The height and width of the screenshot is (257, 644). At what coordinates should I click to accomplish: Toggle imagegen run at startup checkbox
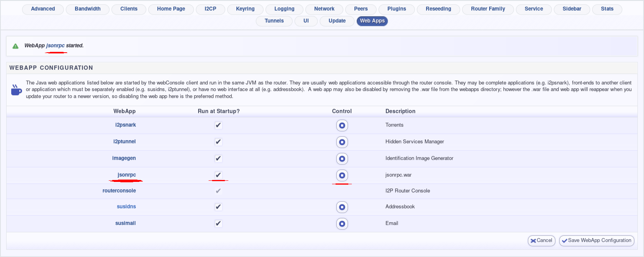[218, 158]
